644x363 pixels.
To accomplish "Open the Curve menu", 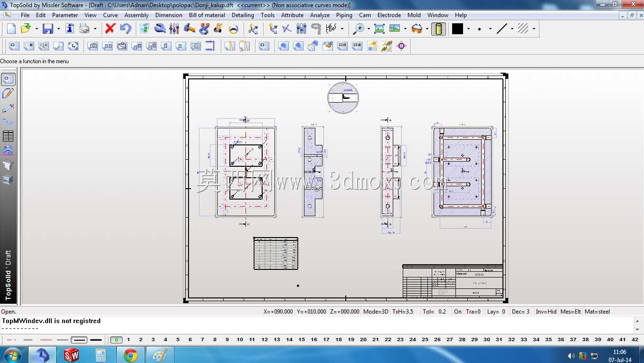I will pos(111,15).
